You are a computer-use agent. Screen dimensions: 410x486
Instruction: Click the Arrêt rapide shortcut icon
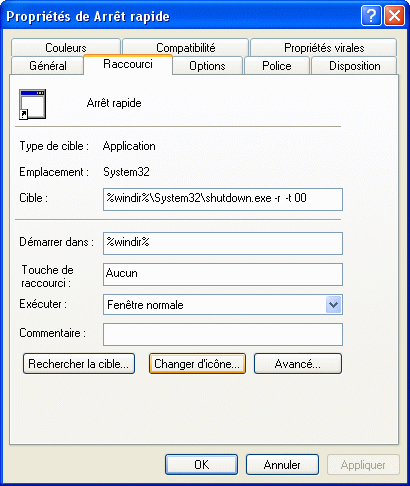click(32, 104)
